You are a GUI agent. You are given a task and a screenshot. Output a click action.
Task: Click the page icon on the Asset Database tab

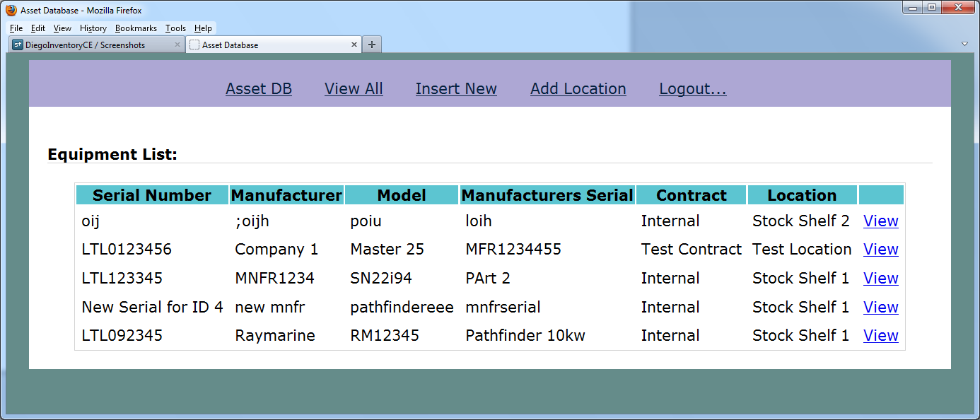point(194,43)
